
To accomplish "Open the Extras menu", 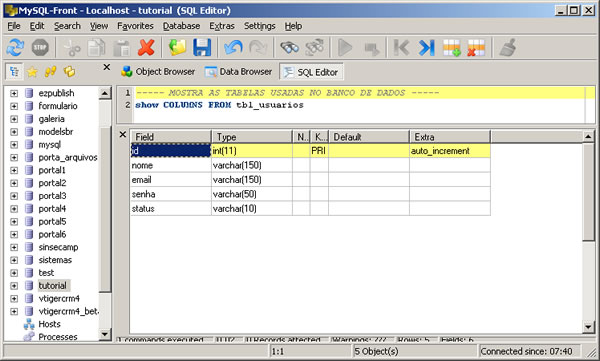I will pyautogui.click(x=222, y=26).
